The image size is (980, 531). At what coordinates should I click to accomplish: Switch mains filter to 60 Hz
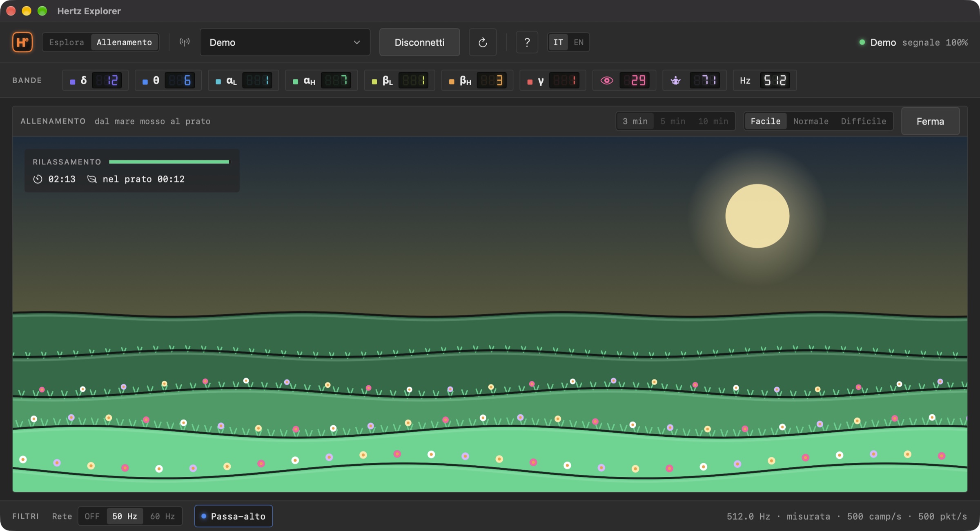coord(163,516)
